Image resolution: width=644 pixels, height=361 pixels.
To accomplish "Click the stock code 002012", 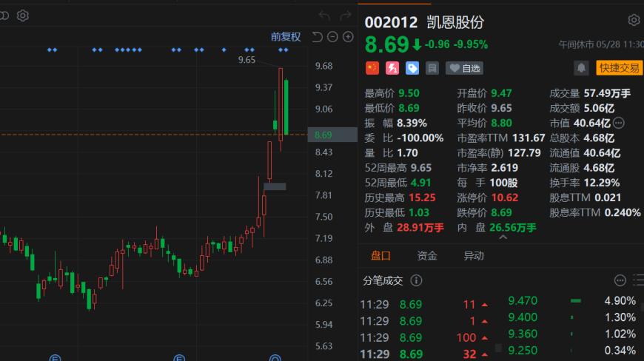I will [x=391, y=22].
